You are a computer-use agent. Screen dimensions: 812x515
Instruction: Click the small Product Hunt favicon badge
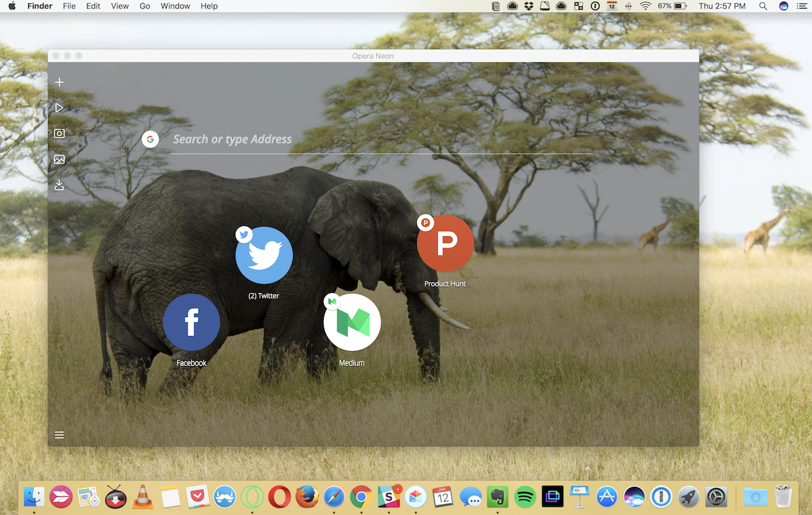coord(425,223)
